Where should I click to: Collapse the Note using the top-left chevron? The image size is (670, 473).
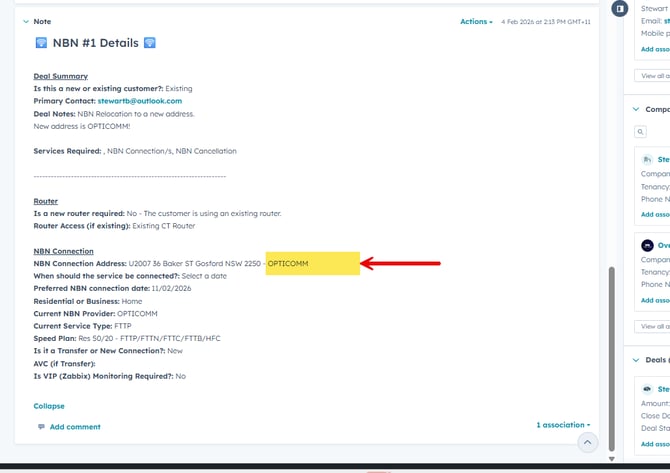(24, 21)
